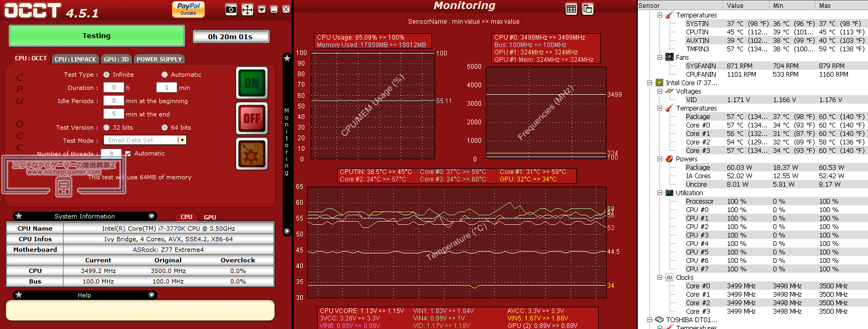868x329 pixels.
Task: Click the Number of threads input field
Action: 111,153
